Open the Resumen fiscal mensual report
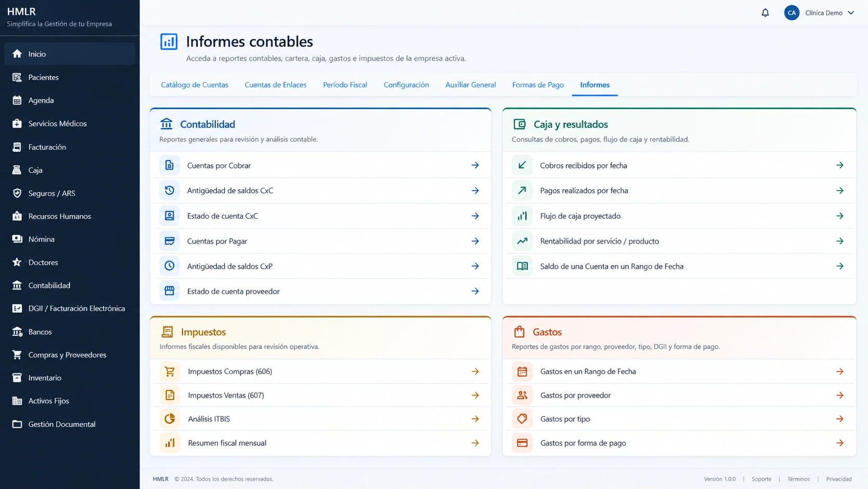The width and height of the screenshot is (868, 489). (x=320, y=443)
